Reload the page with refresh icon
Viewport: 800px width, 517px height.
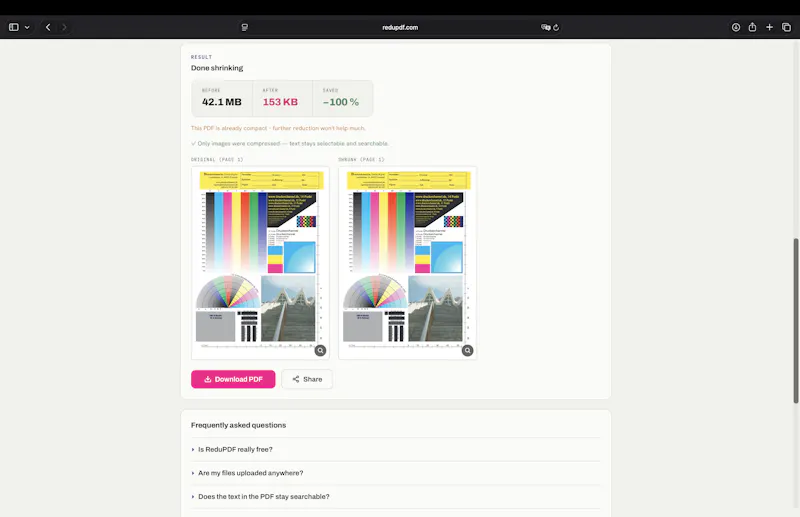coord(556,28)
